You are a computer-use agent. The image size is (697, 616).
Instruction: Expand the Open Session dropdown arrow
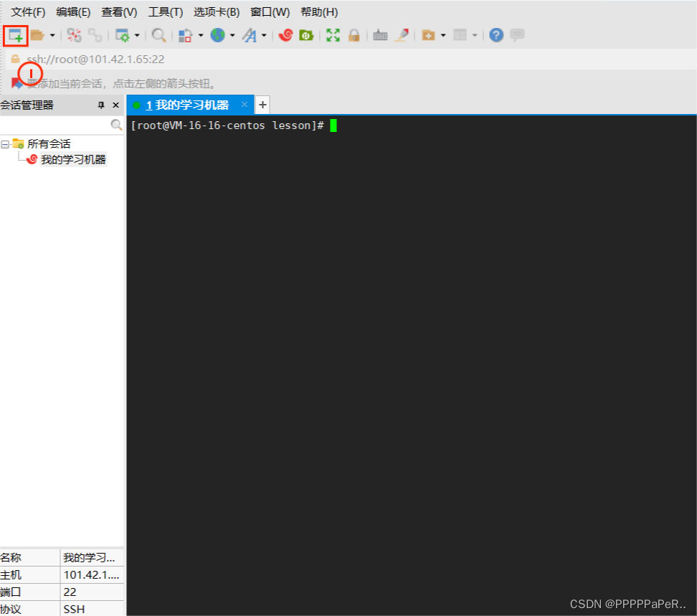click(x=52, y=35)
